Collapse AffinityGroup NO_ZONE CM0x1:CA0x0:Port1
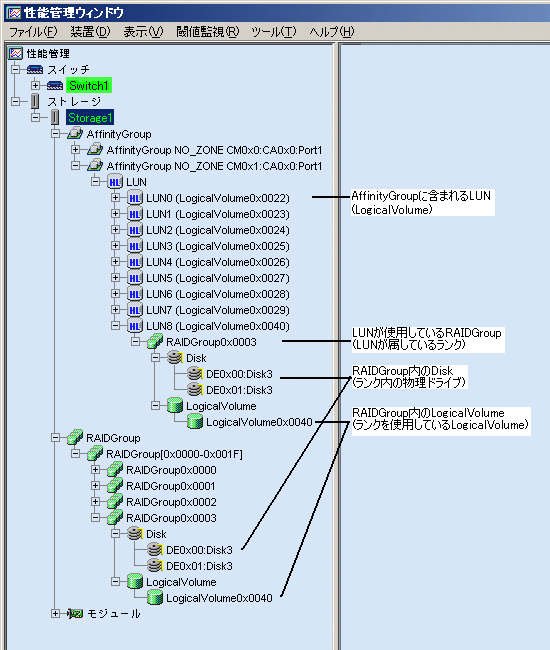550x650 pixels. click(x=75, y=165)
